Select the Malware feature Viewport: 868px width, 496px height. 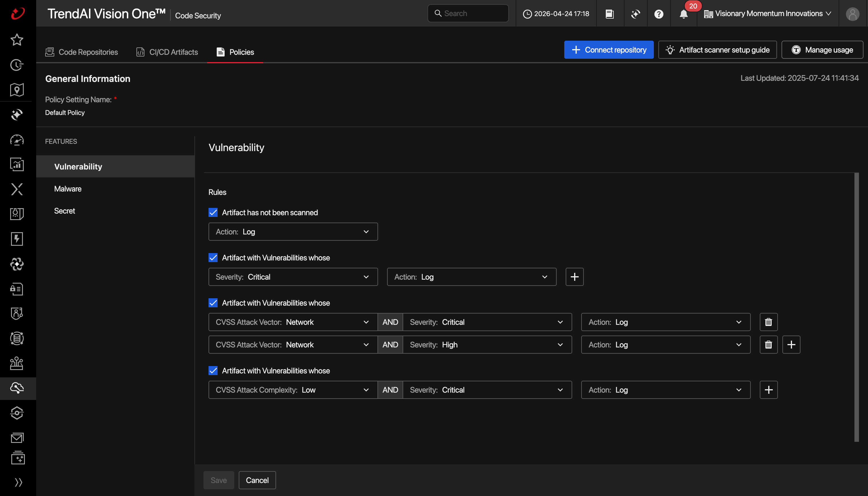point(115,188)
